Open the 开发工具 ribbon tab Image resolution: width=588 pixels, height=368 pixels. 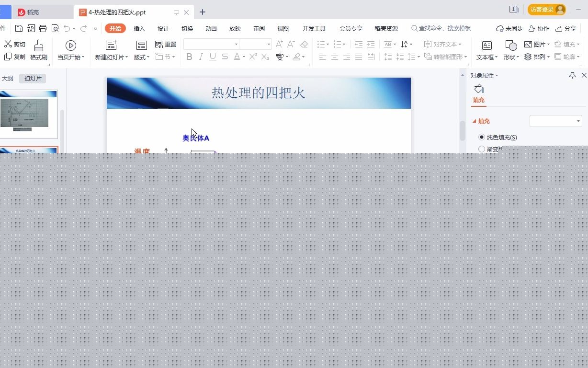(314, 28)
